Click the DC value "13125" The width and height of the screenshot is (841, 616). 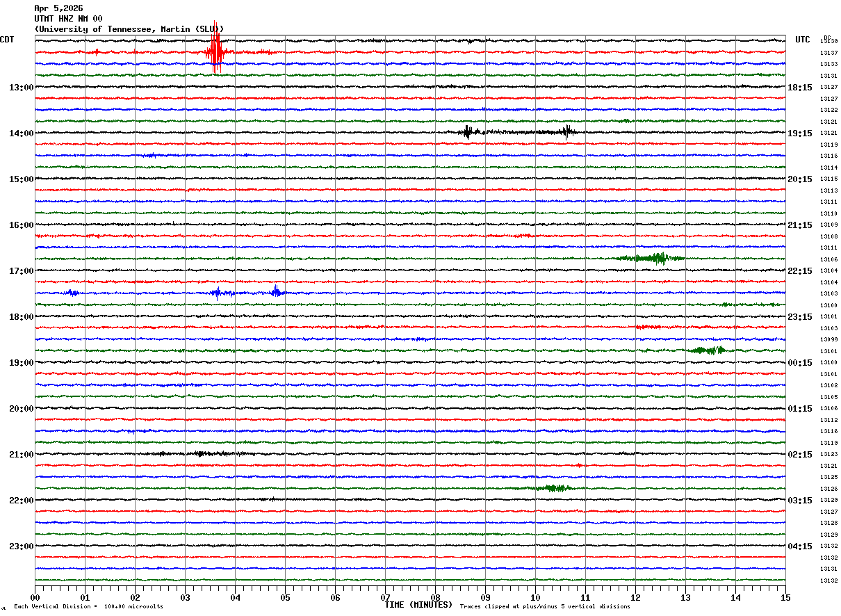click(x=828, y=477)
